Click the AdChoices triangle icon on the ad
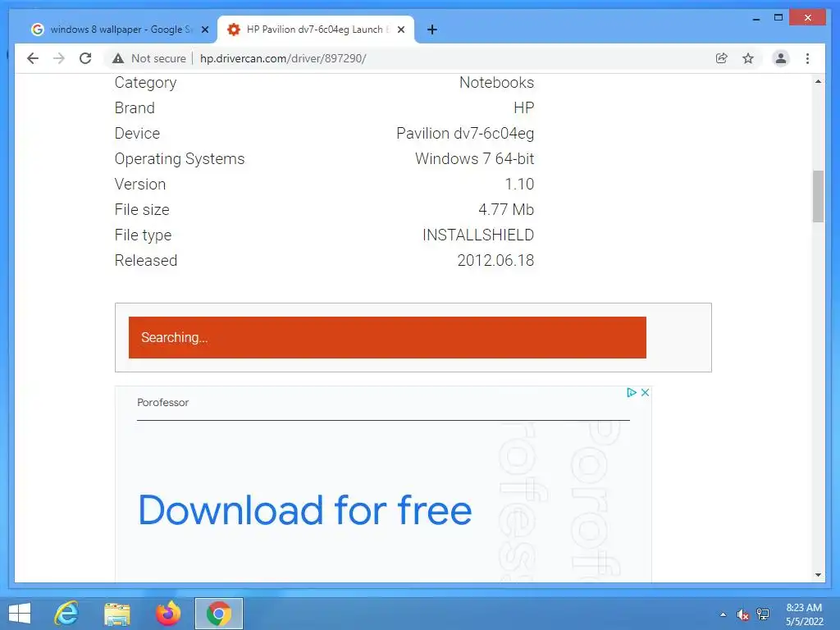Screen dimensions: 840x630 (632, 392)
